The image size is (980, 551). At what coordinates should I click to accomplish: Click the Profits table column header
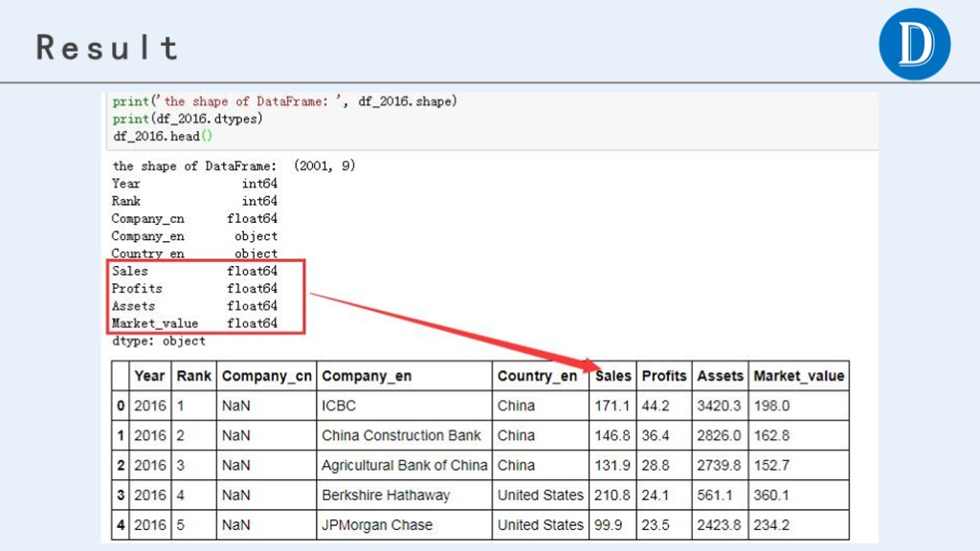[x=664, y=376]
